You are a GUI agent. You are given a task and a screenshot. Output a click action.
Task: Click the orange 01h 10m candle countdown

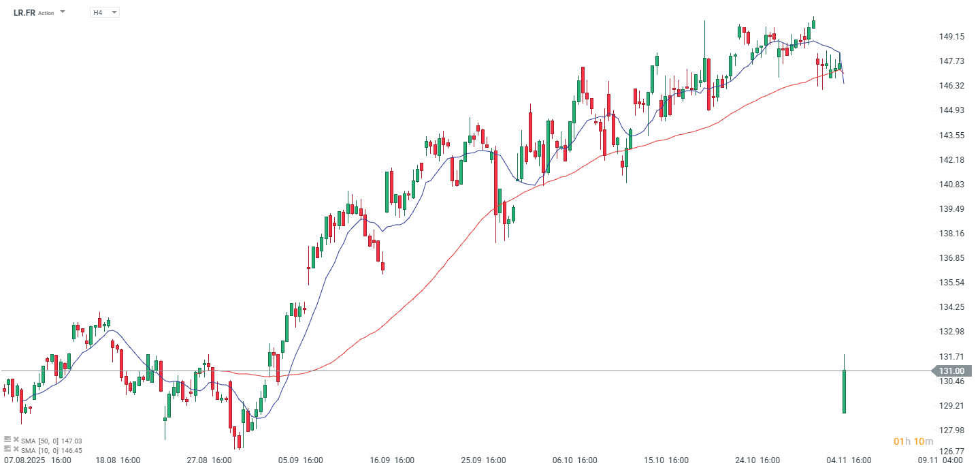coord(913,442)
